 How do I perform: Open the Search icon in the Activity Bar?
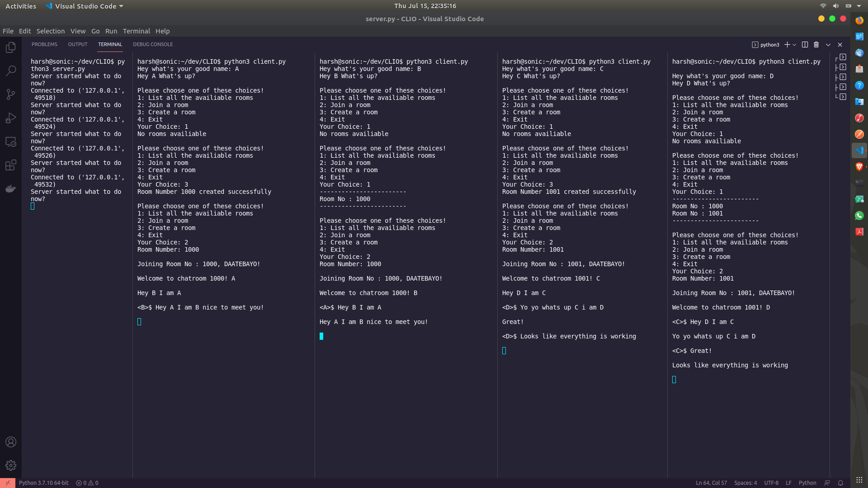[x=11, y=70]
